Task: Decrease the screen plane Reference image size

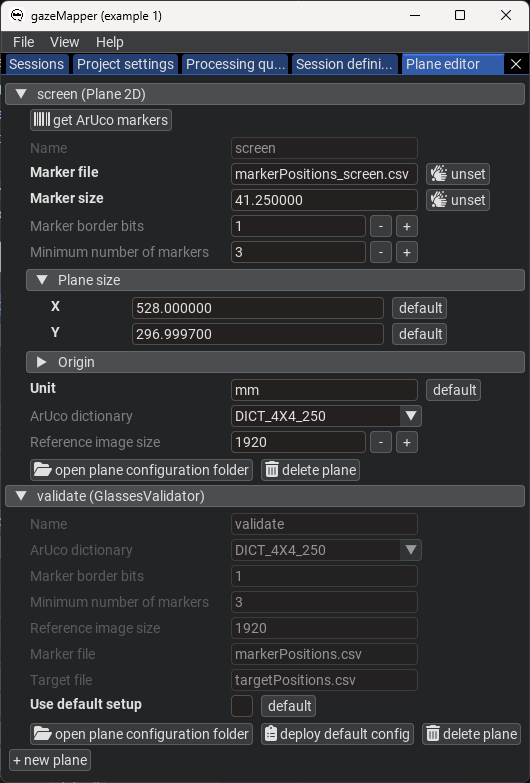Action: pos(381,442)
